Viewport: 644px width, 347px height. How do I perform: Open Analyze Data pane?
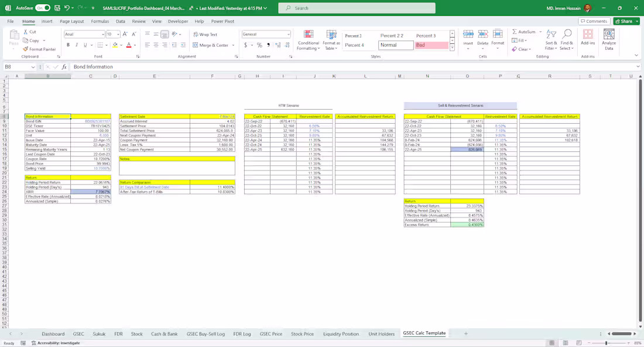609,40
